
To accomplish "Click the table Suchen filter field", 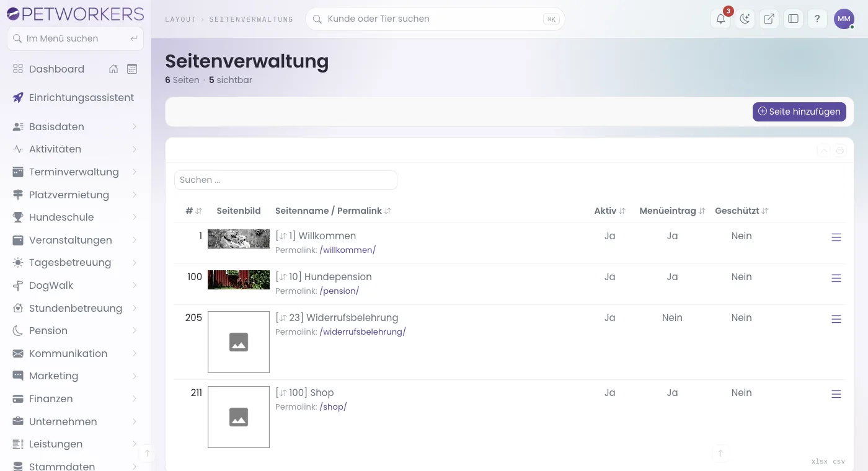I will pos(286,180).
